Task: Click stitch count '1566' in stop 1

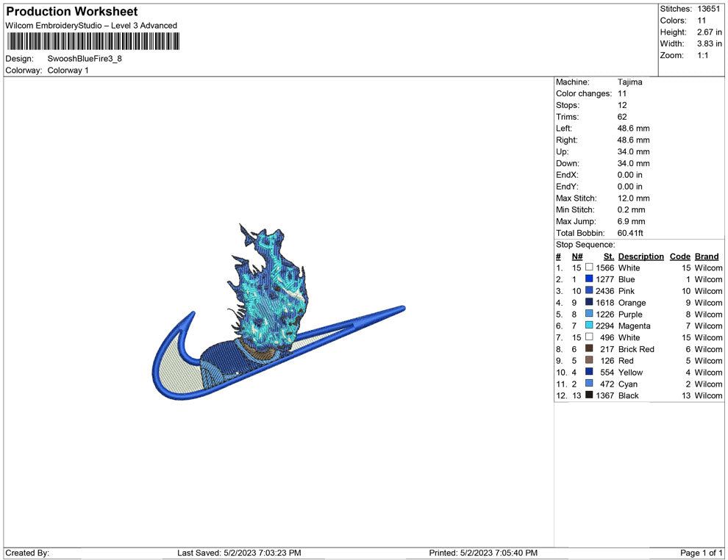Action: click(x=605, y=268)
